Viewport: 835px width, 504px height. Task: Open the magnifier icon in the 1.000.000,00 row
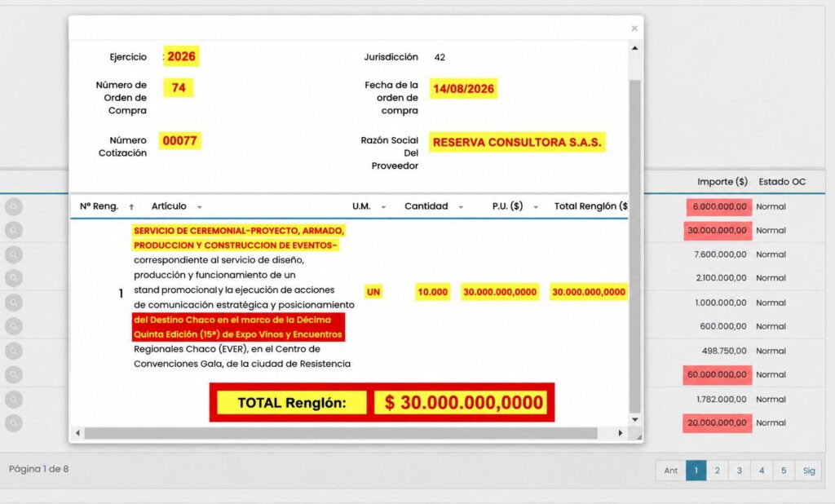[14, 303]
